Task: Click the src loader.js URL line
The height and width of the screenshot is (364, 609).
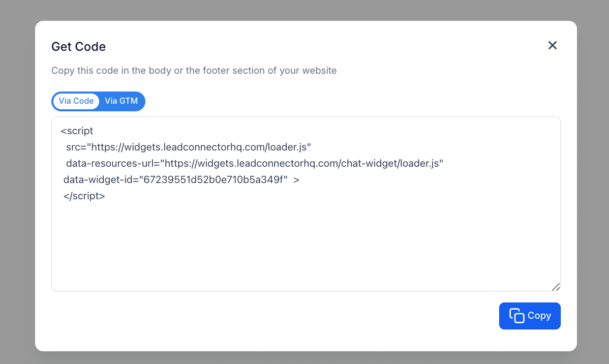Action: [188, 147]
